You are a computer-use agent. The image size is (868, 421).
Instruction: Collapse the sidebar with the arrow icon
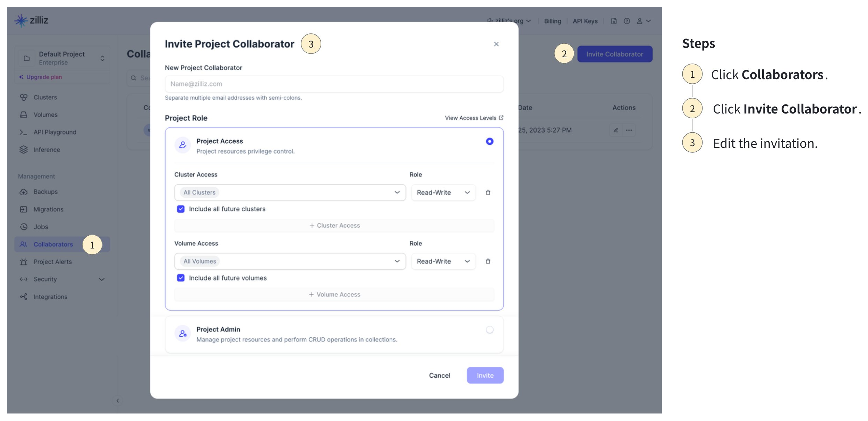[118, 401]
